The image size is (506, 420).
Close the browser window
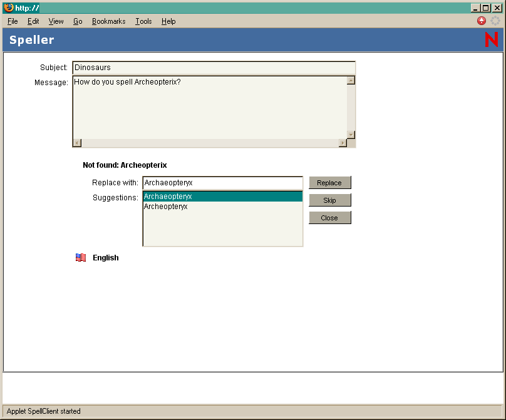pos(497,8)
